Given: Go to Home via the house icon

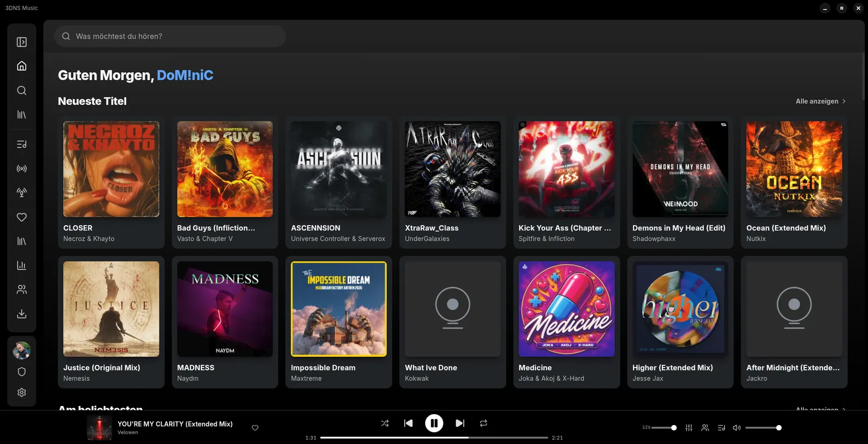Looking at the screenshot, I should [22, 66].
